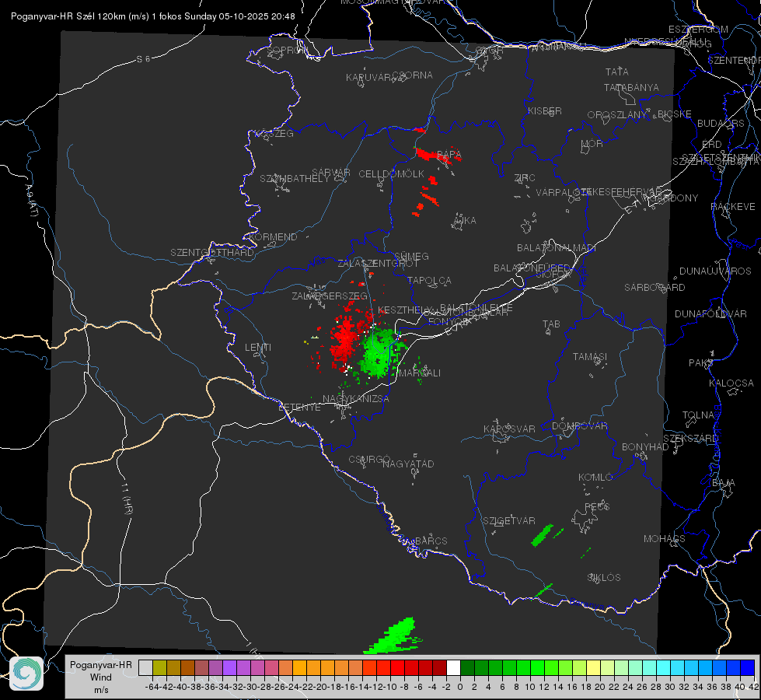
Task: Click the PÁPA label near red echoes
Action: pyautogui.click(x=449, y=155)
